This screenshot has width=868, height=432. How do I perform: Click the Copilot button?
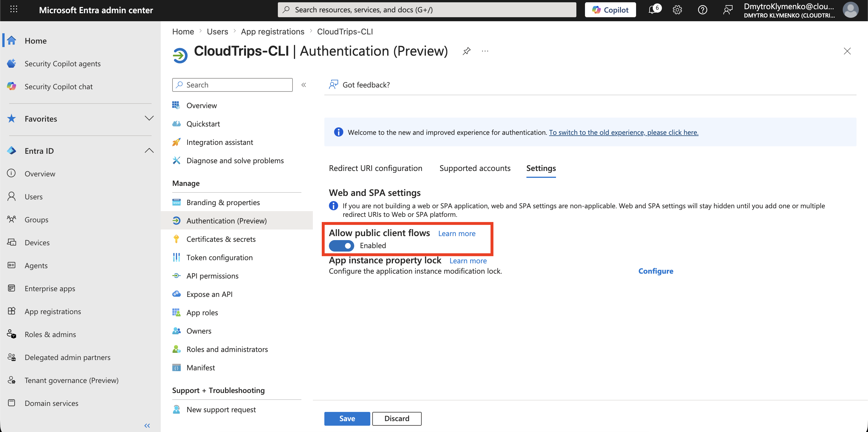[x=610, y=10]
